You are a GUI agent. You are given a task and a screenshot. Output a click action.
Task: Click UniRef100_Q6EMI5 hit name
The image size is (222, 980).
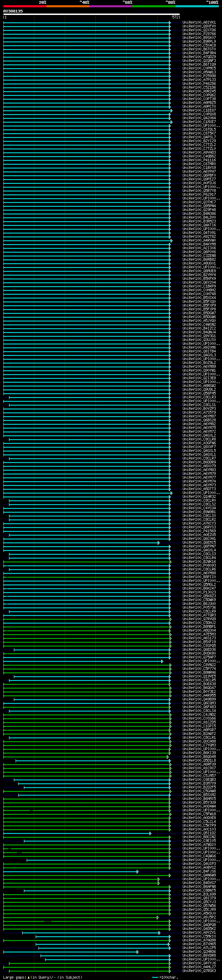point(199,543)
